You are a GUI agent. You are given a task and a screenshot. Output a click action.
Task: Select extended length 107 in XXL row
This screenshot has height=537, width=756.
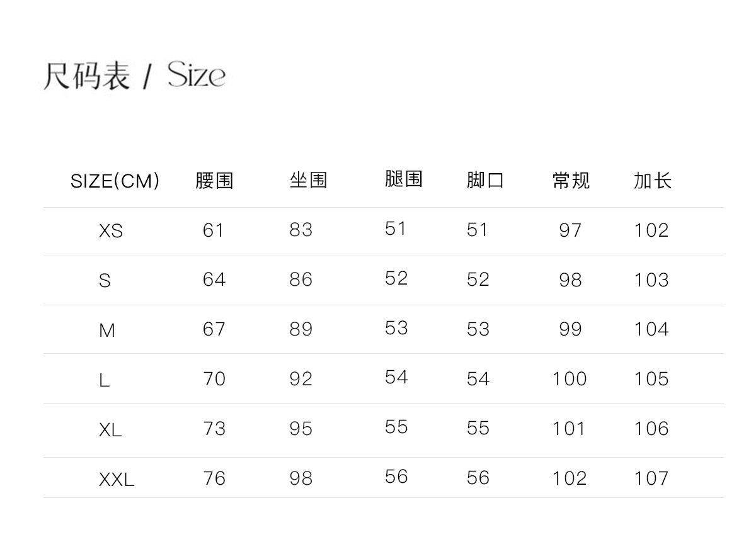pyautogui.click(x=651, y=478)
